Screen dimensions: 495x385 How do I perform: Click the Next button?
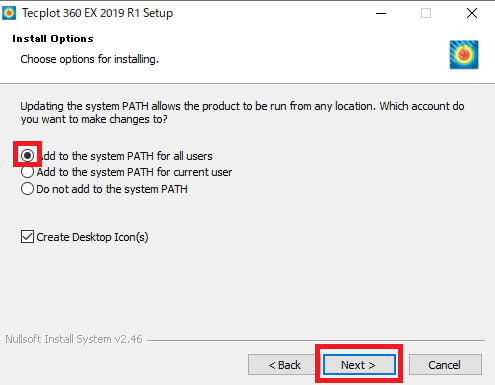click(x=359, y=365)
